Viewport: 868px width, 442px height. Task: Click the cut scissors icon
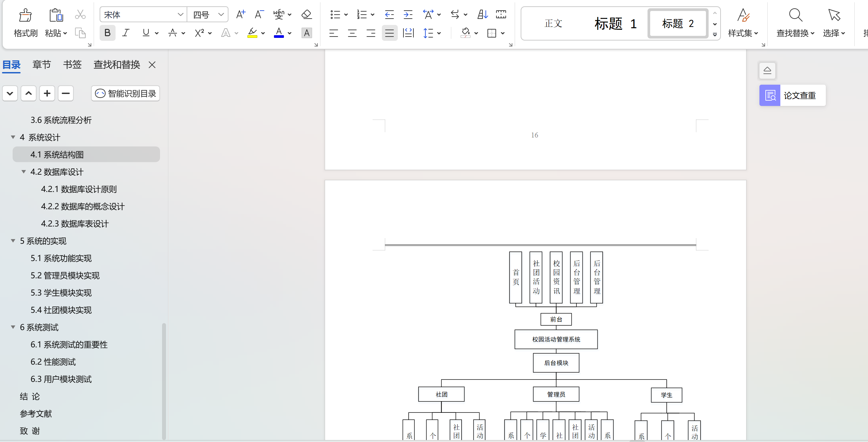(80, 15)
